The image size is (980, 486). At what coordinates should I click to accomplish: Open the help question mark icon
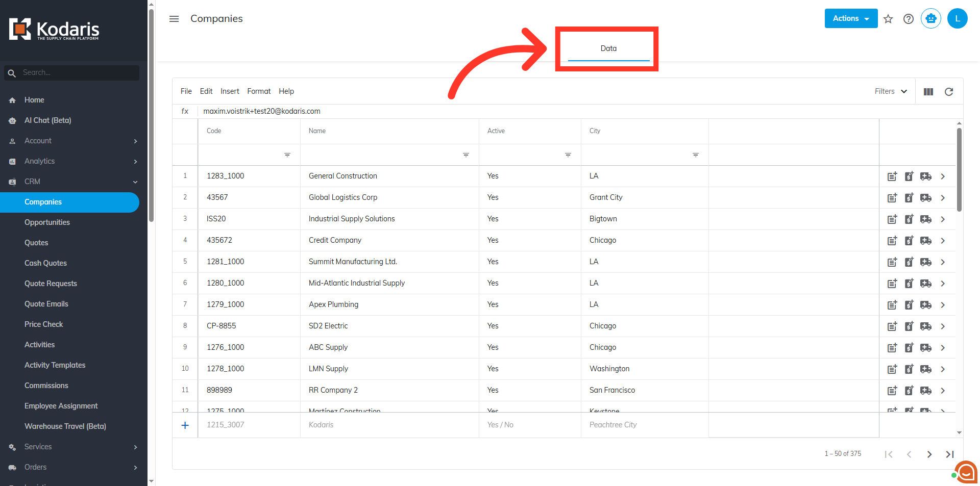909,19
